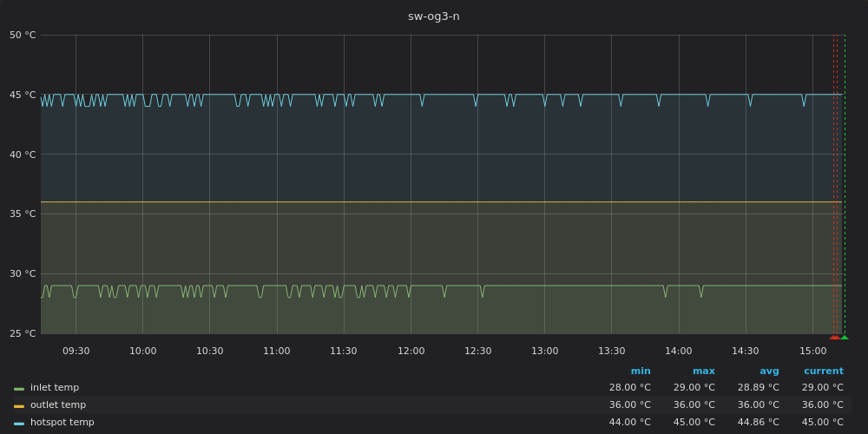
Task: Click the yellow outlet temp color swatch
Action: pyautogui.click(x=19, y=405)
